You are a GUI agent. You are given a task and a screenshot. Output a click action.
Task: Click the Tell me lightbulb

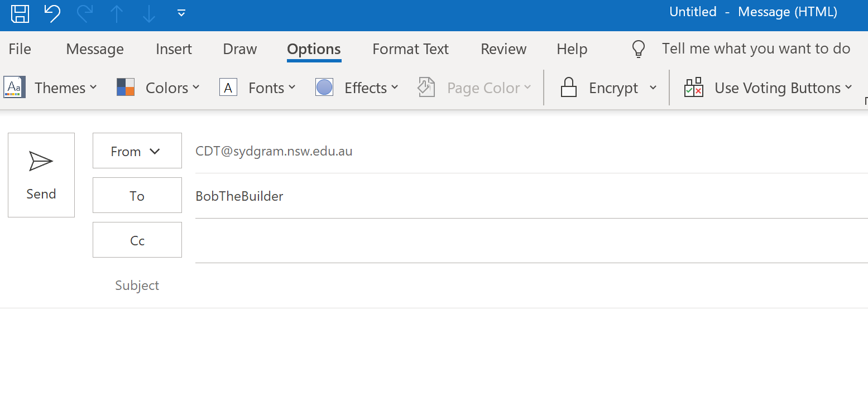[638, 49]
